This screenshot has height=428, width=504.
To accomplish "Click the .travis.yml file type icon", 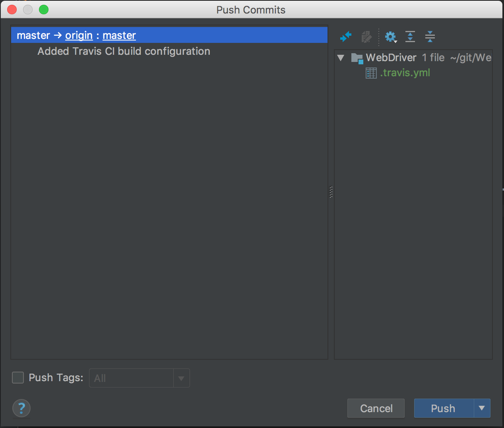I will click(371, 73).
